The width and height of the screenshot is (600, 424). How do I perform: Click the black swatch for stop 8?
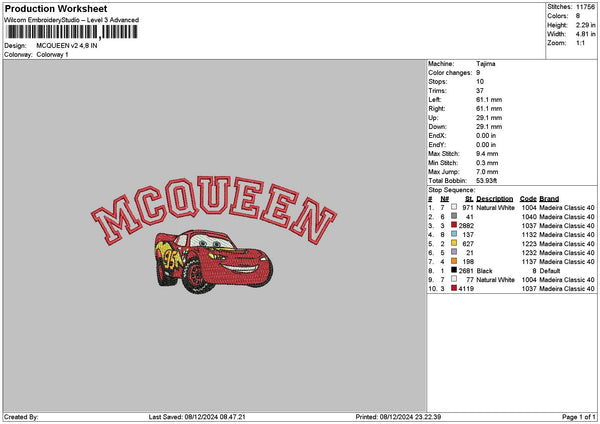pyautogui.click(x=454, y=270)
